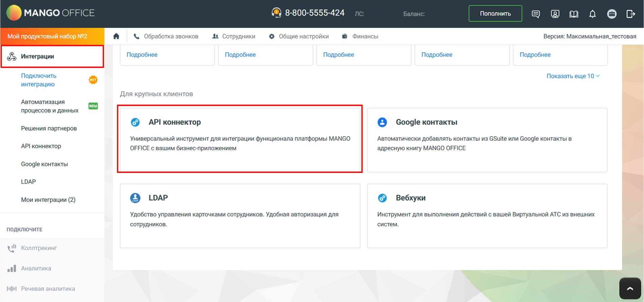Open 'Общие настройки' menu

pos(299,36)
